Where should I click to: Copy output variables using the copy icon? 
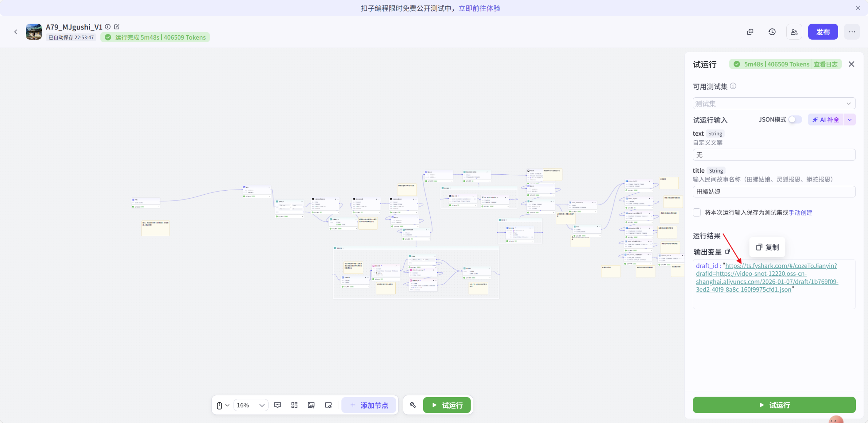pos(728,252)
